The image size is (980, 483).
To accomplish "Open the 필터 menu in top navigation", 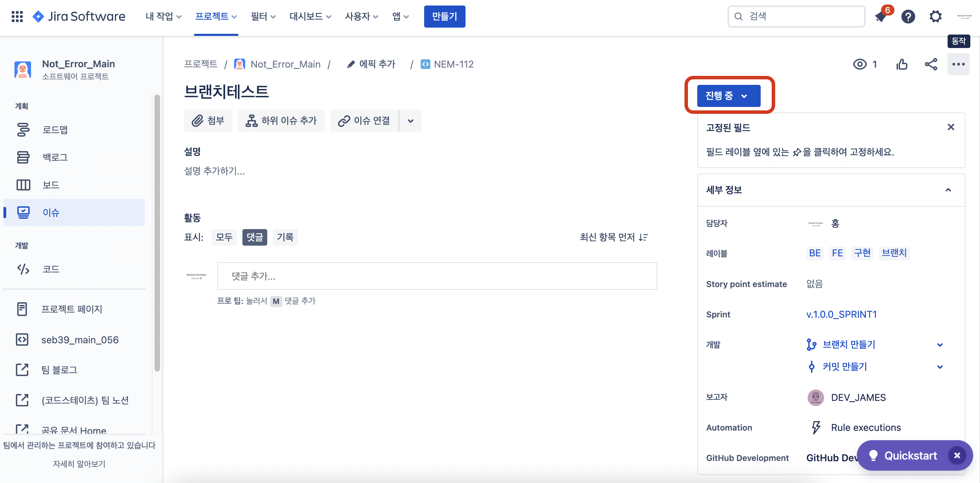I will [263, 16].
